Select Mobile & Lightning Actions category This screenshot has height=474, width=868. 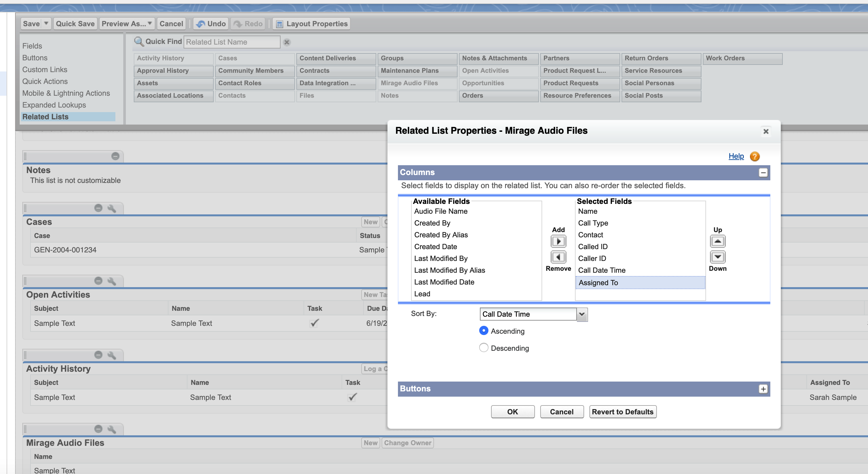[66, 93]
